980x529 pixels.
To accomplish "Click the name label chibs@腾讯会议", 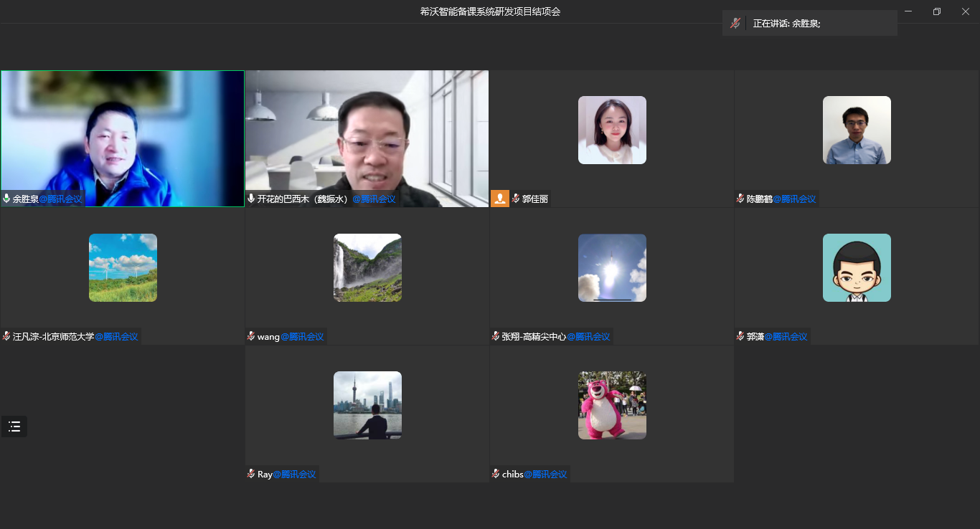I will point(534,474).
